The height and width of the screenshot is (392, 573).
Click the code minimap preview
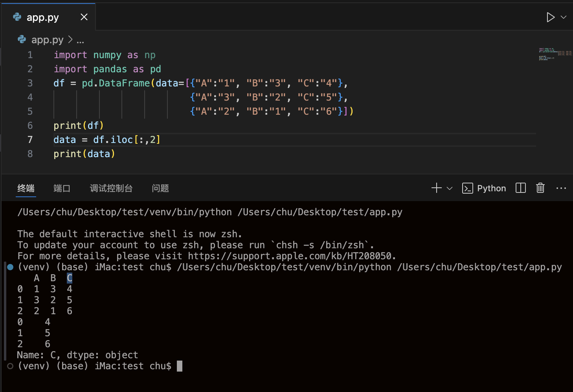pyautogui.click(x=555, y=54)
